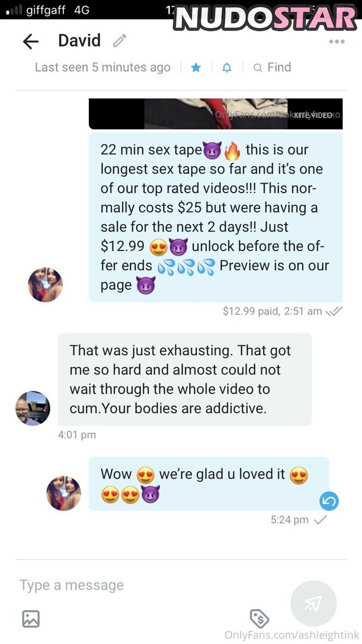Open Find to search the conversation
362x644 pixels.
[x=272, y=67]
